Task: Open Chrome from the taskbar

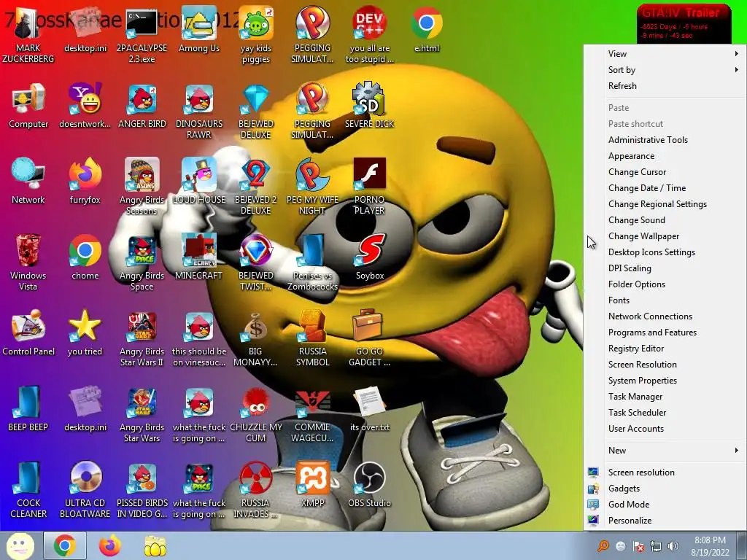Action: 65,545
